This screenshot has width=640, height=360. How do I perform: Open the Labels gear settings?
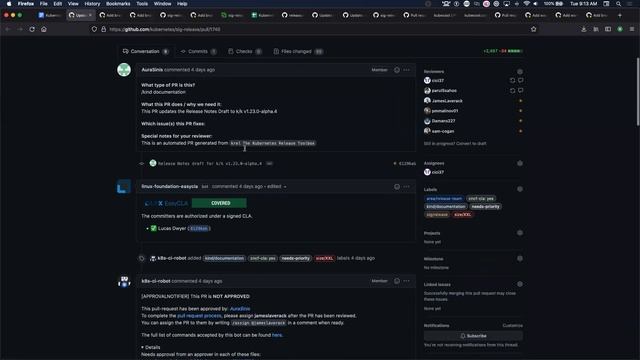(520, 189)
